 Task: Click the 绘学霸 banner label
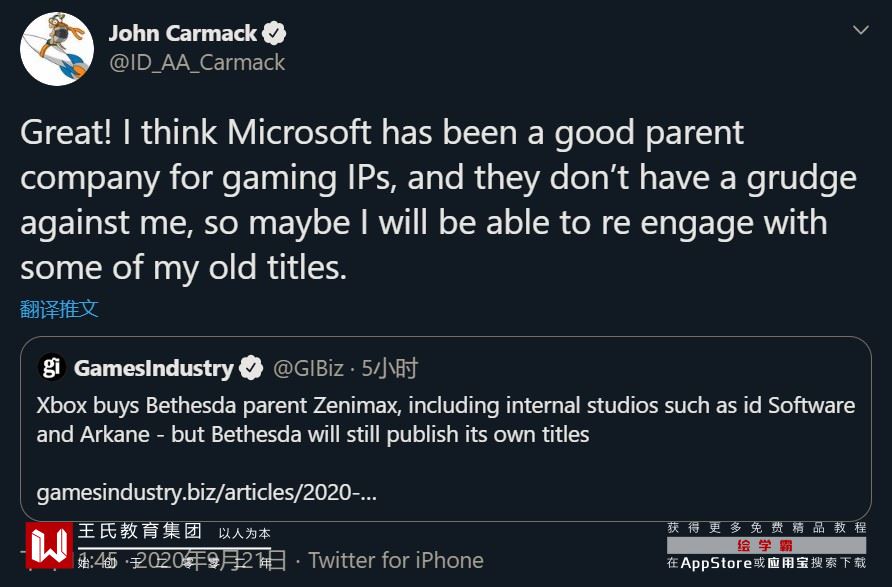(765, 545)
